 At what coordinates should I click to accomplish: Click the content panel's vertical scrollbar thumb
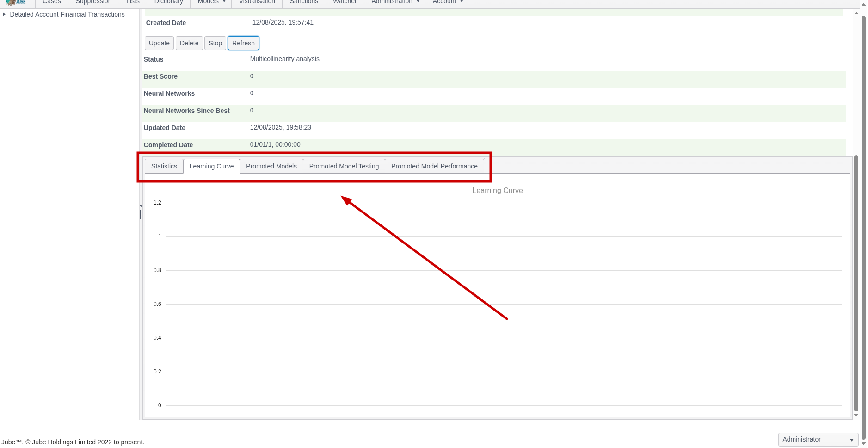[856, 283]
